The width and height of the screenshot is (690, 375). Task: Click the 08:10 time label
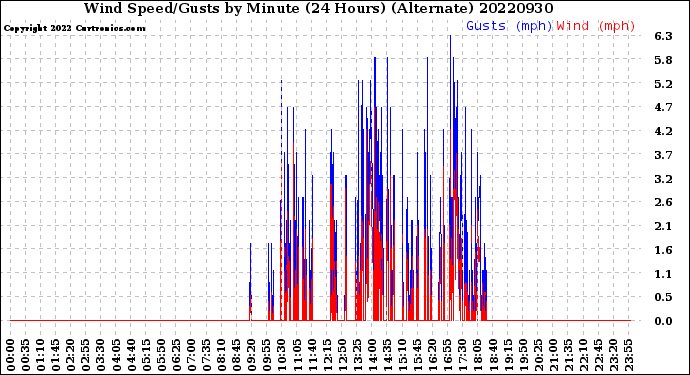221,355
